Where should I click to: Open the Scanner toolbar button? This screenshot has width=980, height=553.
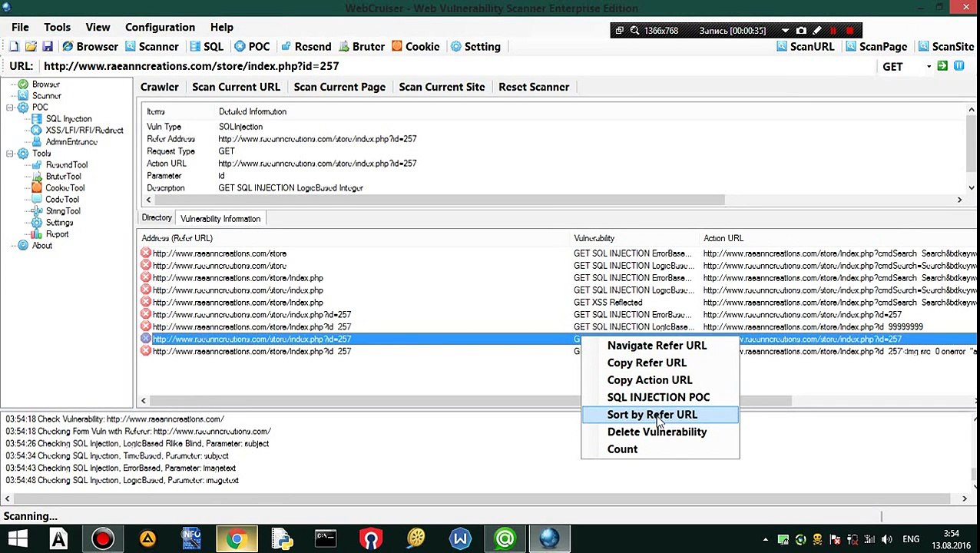pos(151,47)
